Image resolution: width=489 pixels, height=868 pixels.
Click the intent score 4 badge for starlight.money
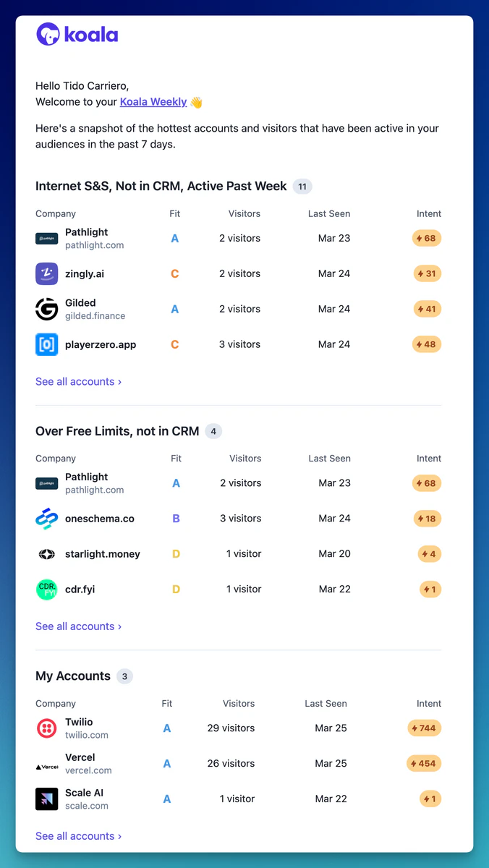(x=430, y=554)
